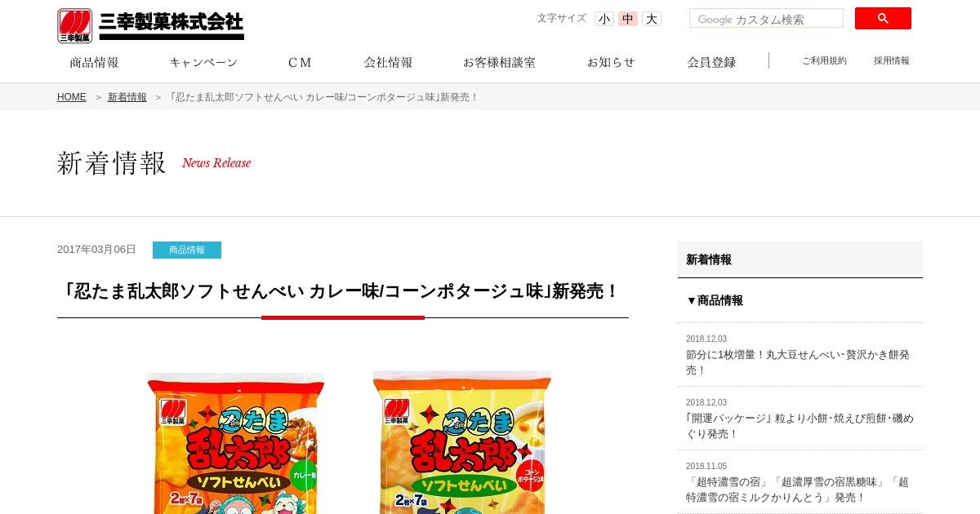Collapse the ▼商品情報 sidebar section
The width and height of the screenshot is (980, 514).
[x=715, y=300]
